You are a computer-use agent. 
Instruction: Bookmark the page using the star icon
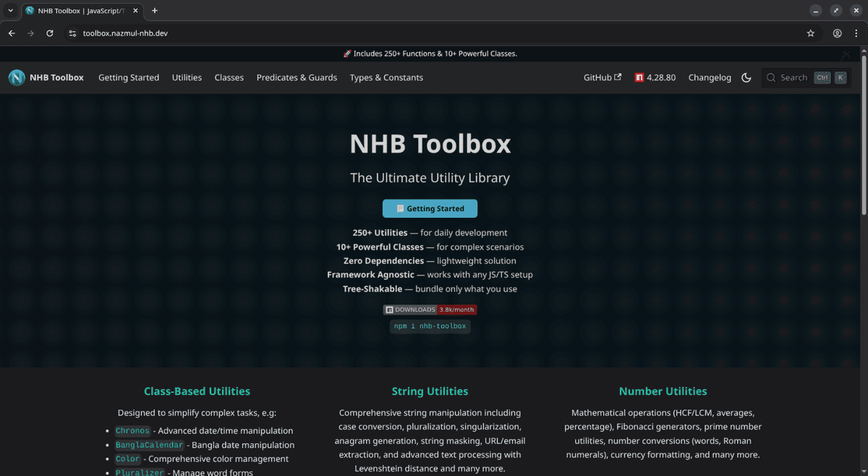click(810, 33)
